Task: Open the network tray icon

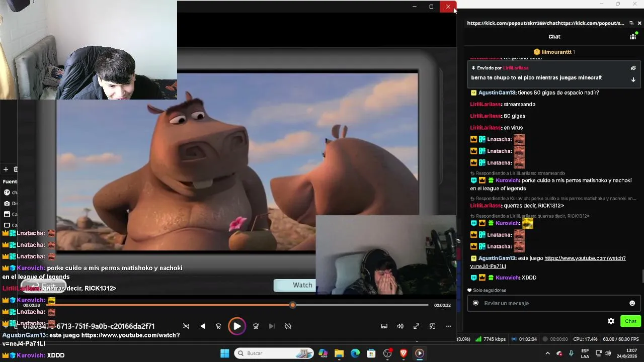Action: [x=599, y=353]
